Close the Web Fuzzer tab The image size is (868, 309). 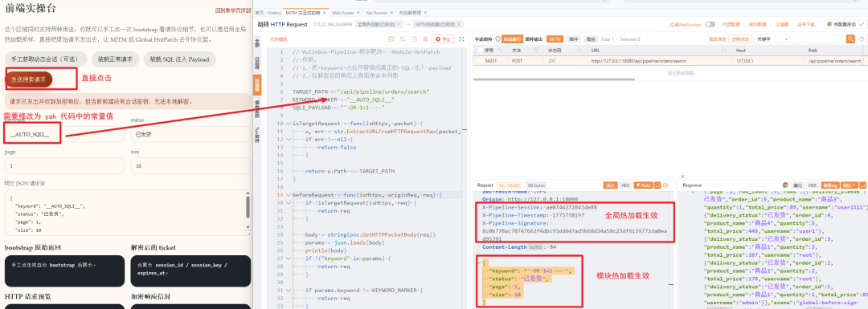coord(358,13)
